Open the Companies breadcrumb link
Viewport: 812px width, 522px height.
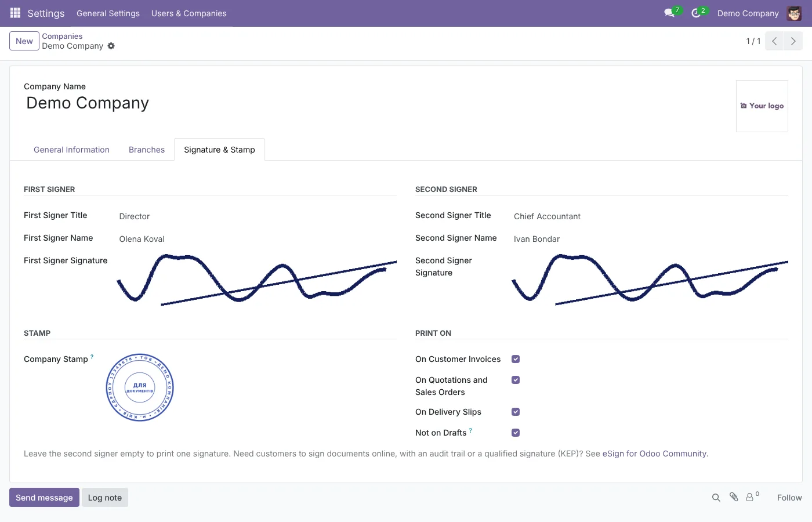[x=62, y=36]
